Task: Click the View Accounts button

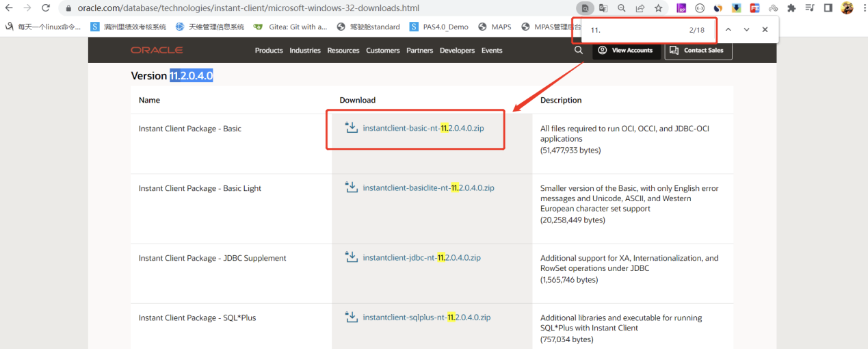Action: pos(626,50)
